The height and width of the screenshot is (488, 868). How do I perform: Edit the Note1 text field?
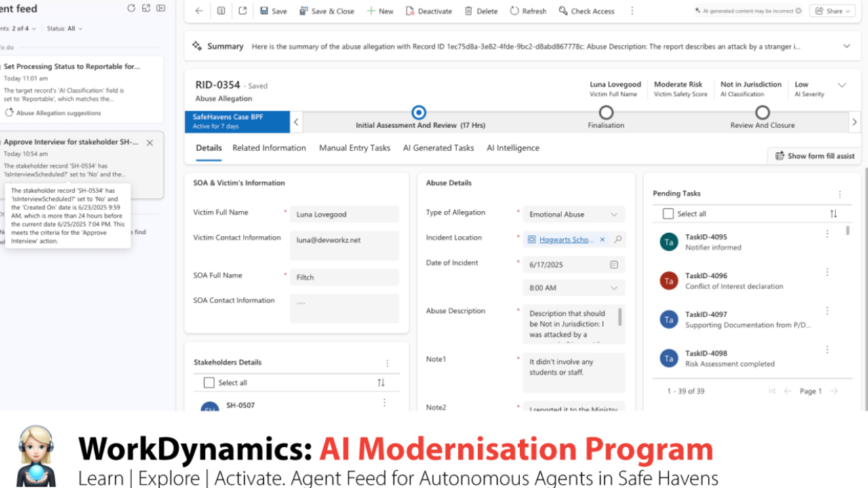574,372
